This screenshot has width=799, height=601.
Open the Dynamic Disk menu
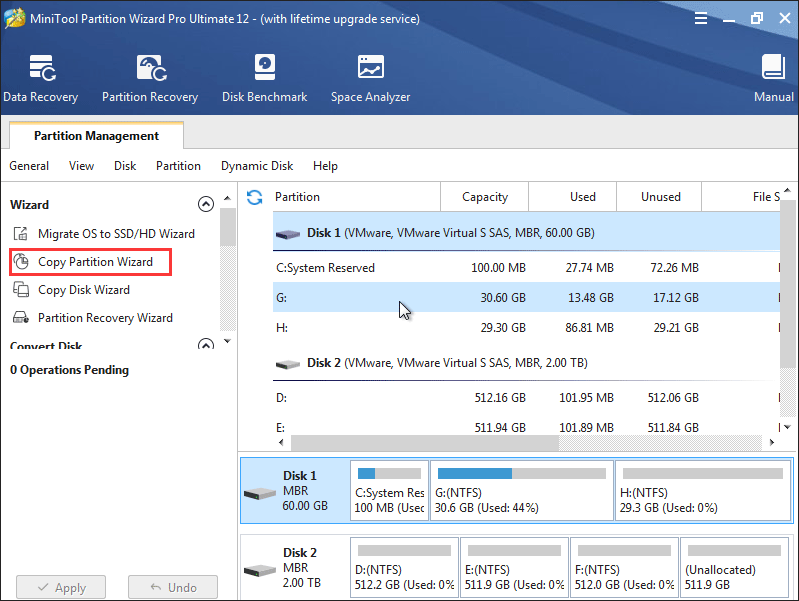pyautogui.click(x=257, y=166)
